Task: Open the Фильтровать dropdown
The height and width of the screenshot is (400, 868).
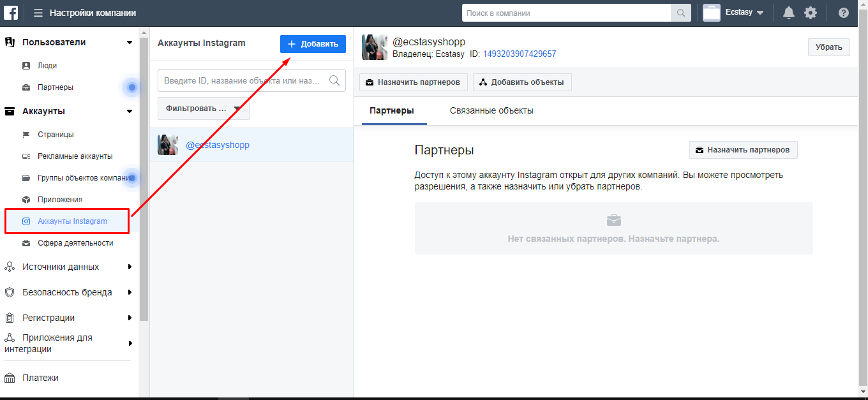Action: pyautogui.click(x=204, y=108)
